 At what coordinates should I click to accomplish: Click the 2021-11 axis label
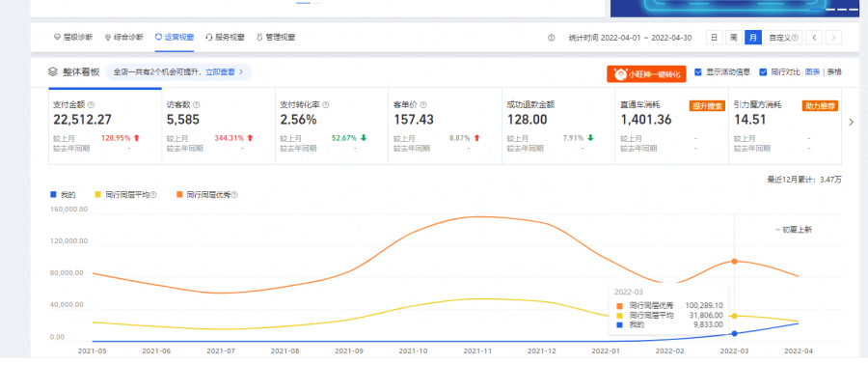point(476,351)
